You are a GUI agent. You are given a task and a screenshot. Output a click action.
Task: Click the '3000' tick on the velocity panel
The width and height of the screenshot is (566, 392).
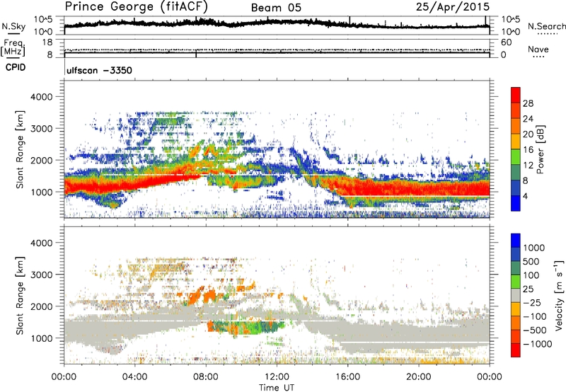click(42, 275)
